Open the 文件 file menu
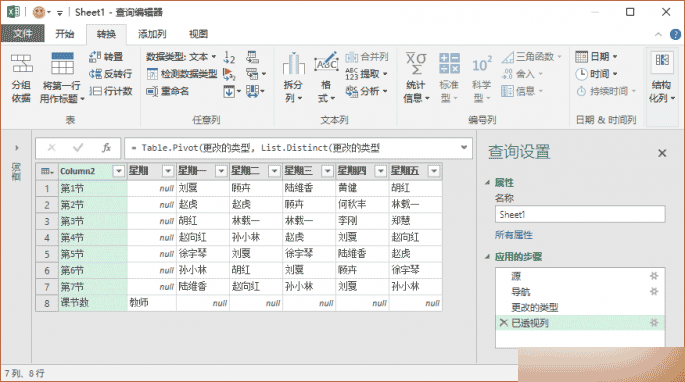Image resolution: width=685 pixels, height=382 pixels. pyautogui.click(x=23, y=34)
